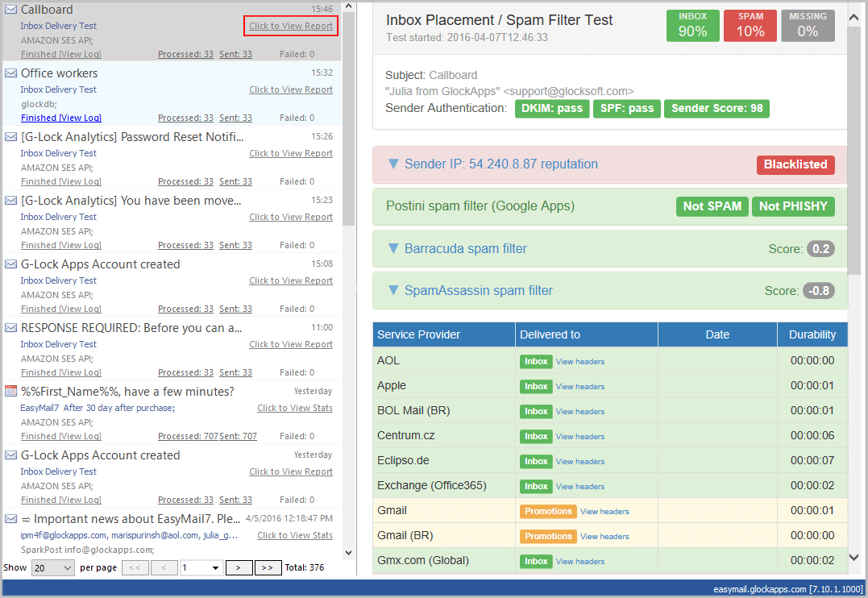Click Postini spam filter (Google Apps) row

pyautogui.click(x=610, y=206)
